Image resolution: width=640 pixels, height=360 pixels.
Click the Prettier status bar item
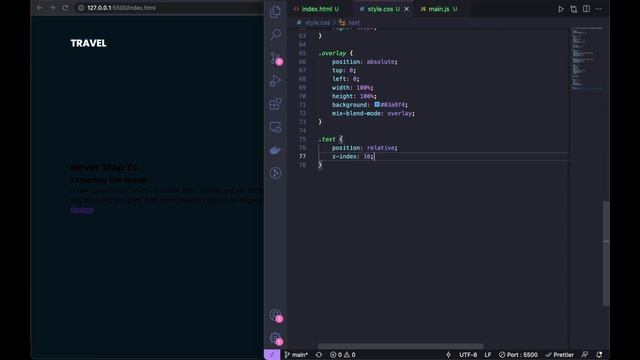point(560,355)
